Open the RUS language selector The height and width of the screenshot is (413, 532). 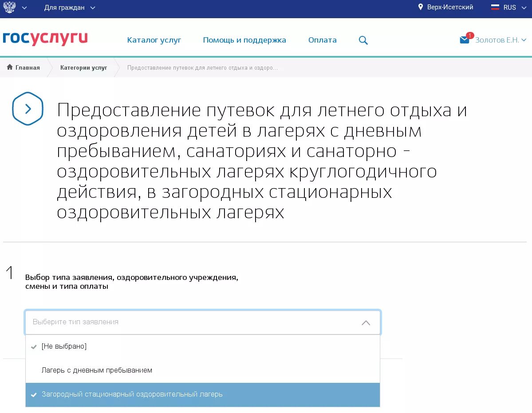(508, 7)
